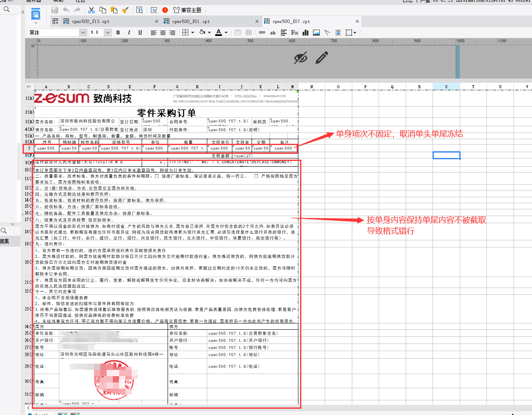The width and height of the screenshot is (532, 415).
Task: Close the cpmr500_f07.cpt tab
Action: [357, 21]
